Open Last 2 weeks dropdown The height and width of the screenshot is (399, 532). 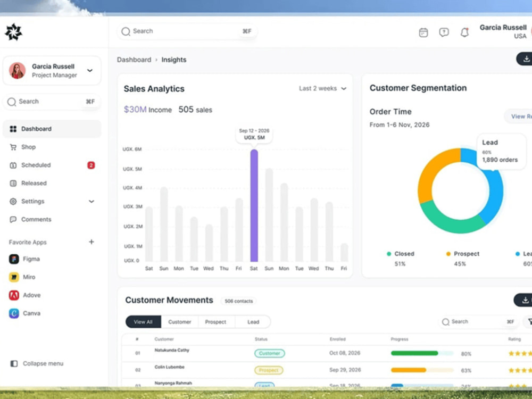322,88
